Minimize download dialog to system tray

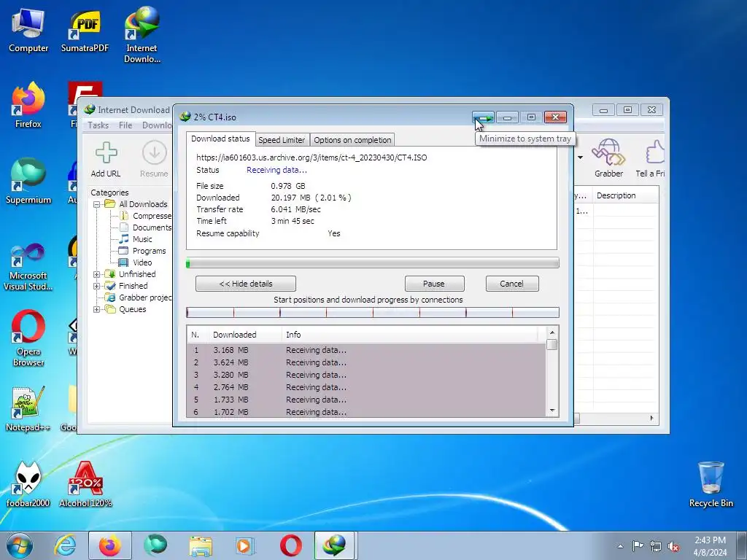coord(483,117)
